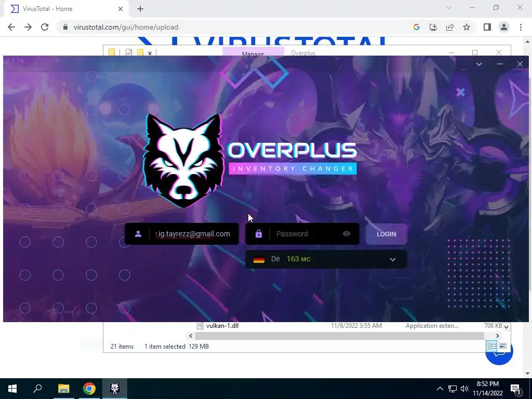Go forward in Chrome
This screenshot has width=532, height=399.
point(28,27)
